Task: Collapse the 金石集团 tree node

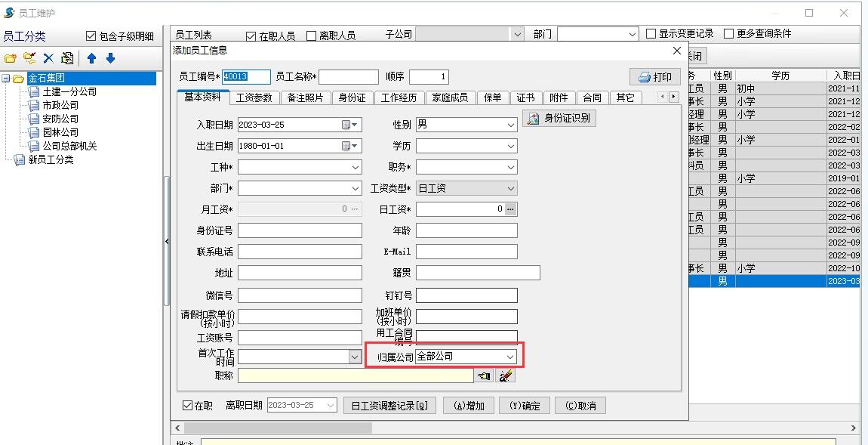Action: click(6, 79)
